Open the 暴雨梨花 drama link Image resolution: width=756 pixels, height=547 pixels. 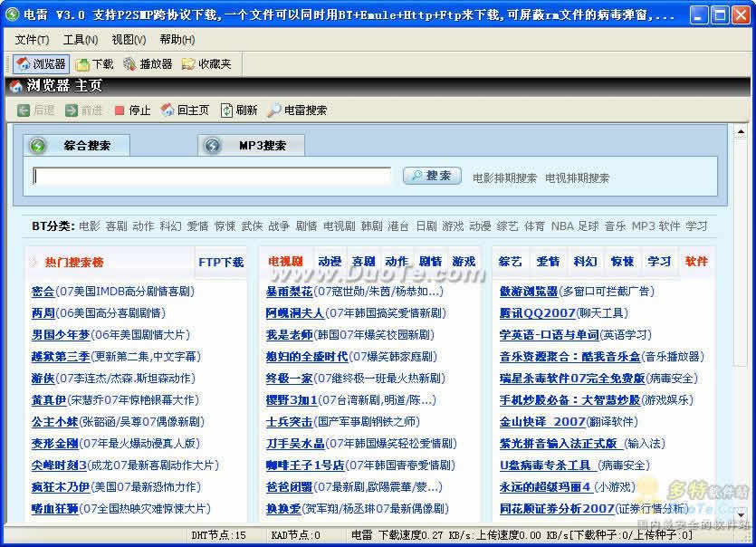click(290, 292)
